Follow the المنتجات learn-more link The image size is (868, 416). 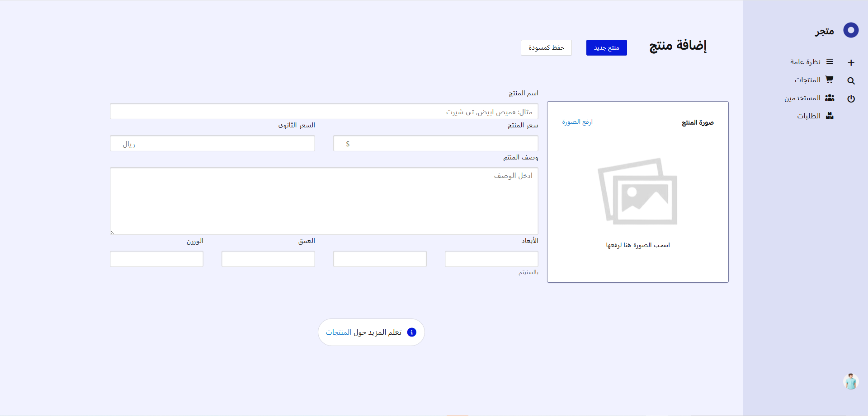339,332
